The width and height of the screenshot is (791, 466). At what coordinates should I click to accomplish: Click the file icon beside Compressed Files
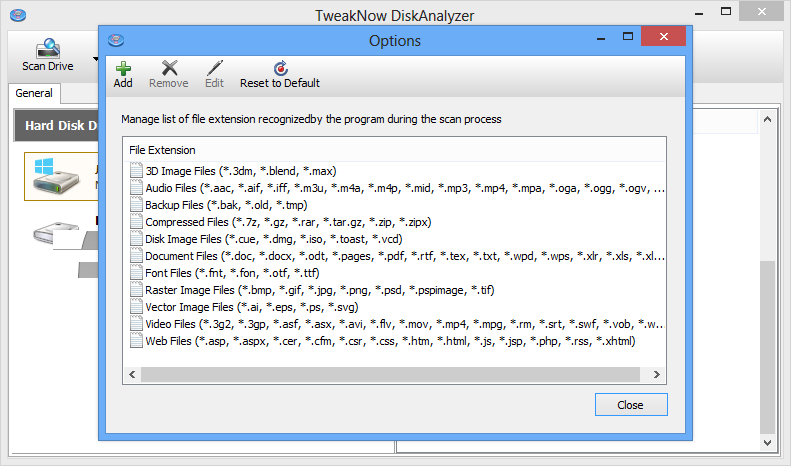click(136, 222)
